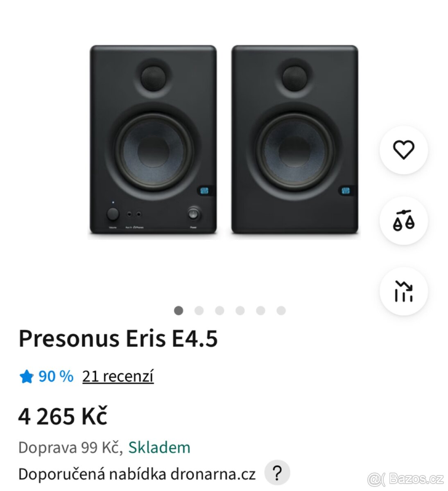Click the green Skladem availability text
This screenshot has height=491, width=448.
pyautogui.click(x=159, y=448)
